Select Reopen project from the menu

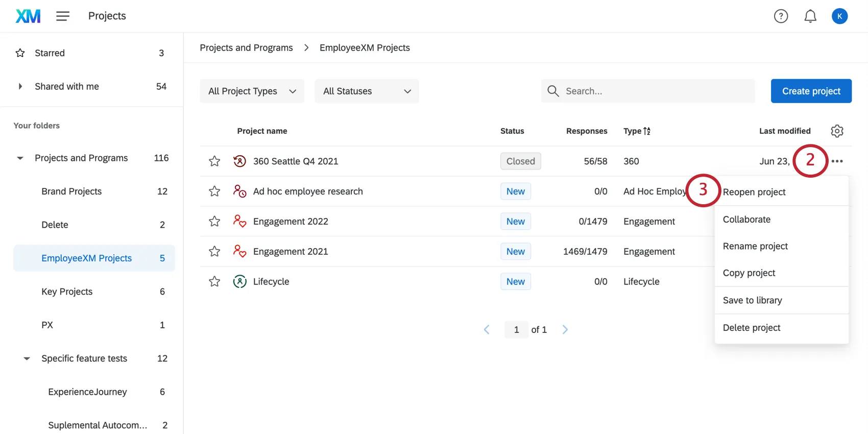pos(754,192)
